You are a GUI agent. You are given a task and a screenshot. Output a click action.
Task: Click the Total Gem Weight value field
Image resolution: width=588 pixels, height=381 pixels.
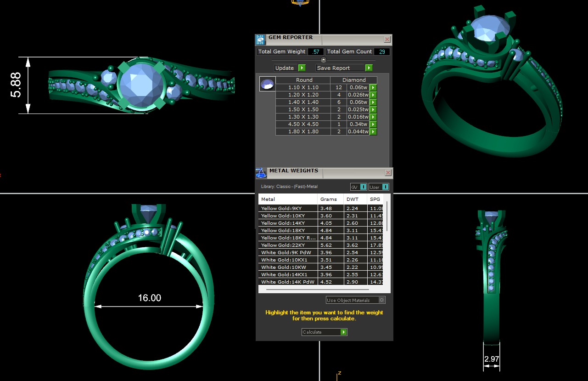[x=315, y=51]
